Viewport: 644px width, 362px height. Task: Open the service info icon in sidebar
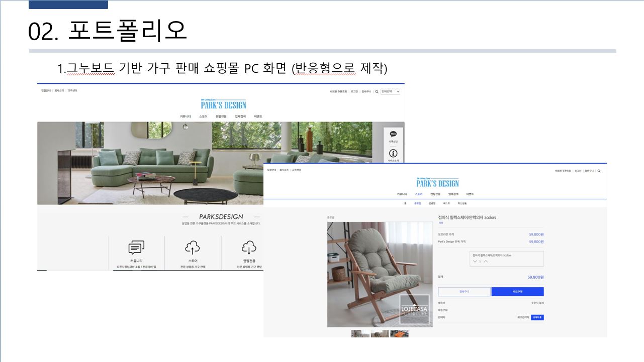tap(393, 153)
